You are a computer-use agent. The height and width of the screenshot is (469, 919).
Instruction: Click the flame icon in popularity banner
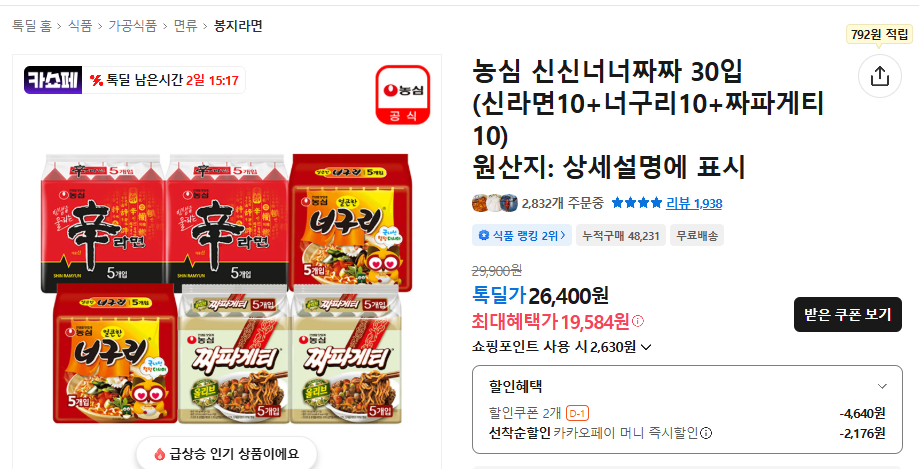(x=159, y=454)
